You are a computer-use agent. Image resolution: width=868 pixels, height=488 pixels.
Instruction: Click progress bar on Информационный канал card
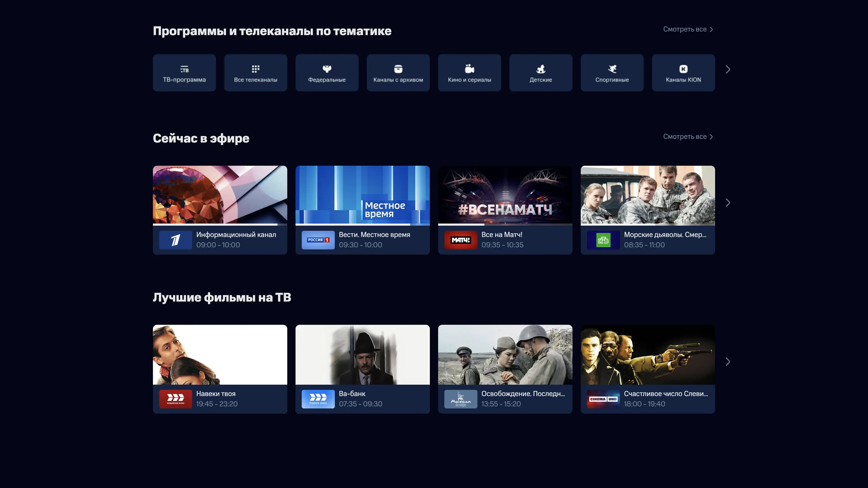coord(216,224)
